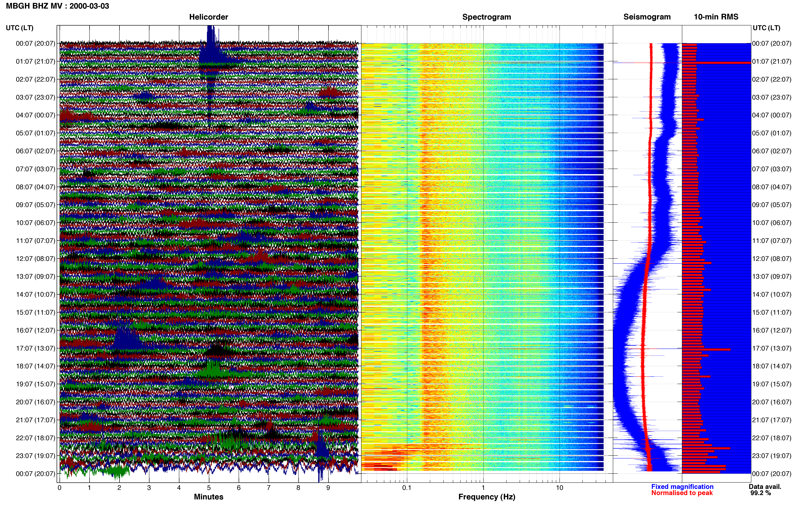The height and width of the screenshot is (508, 812).
Task: Click left time label '08:07 (04:07)'
Action: tap(36, 187)
